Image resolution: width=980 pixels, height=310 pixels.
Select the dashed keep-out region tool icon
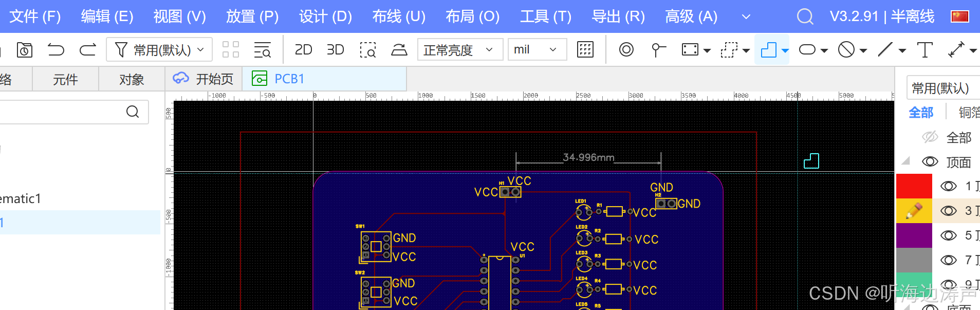click(x=729, y=50)
